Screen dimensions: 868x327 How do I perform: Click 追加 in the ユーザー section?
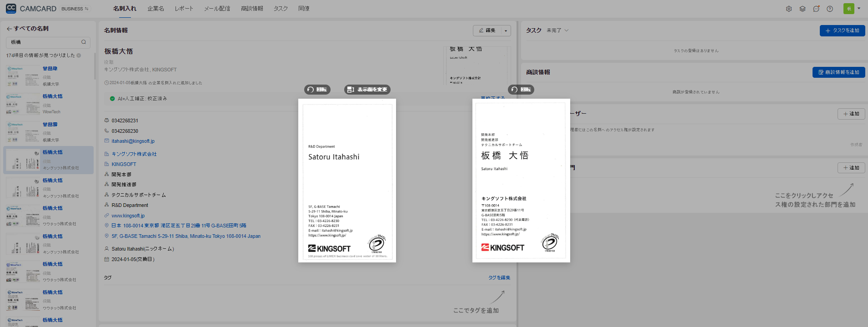pyautogui.click(x=851, y=114)
